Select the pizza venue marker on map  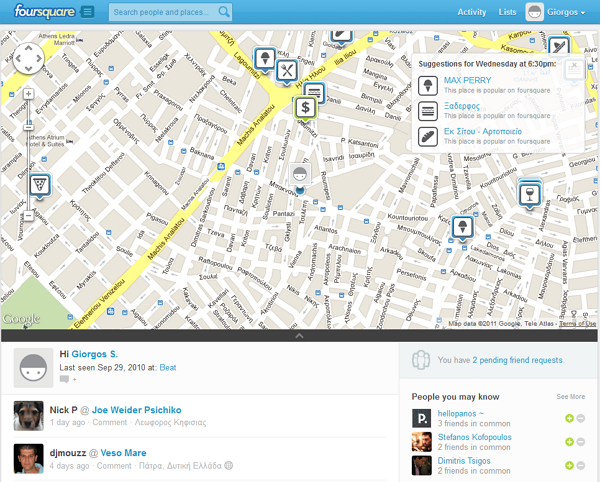coord(40,185)
